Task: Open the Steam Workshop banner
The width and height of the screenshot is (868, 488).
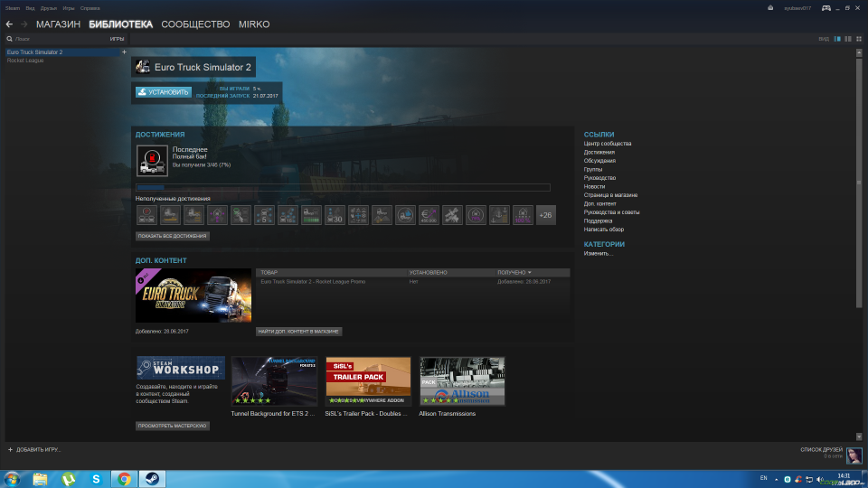Action: point(181,368)
